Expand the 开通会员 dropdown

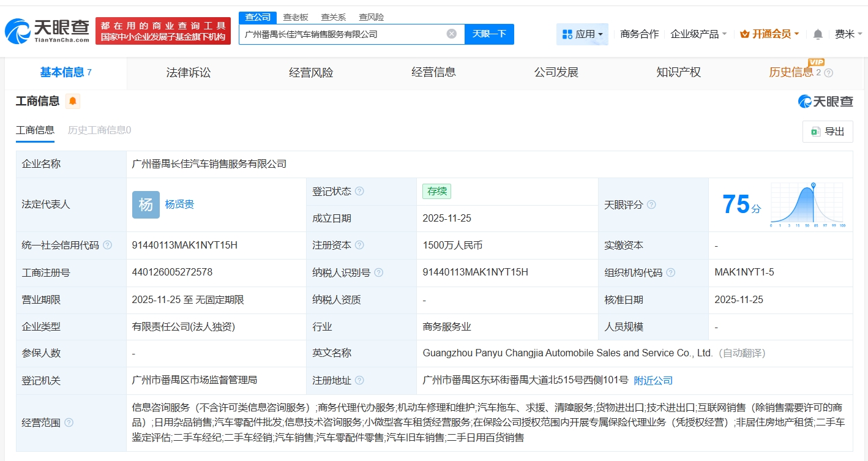[x=769, y=34]
